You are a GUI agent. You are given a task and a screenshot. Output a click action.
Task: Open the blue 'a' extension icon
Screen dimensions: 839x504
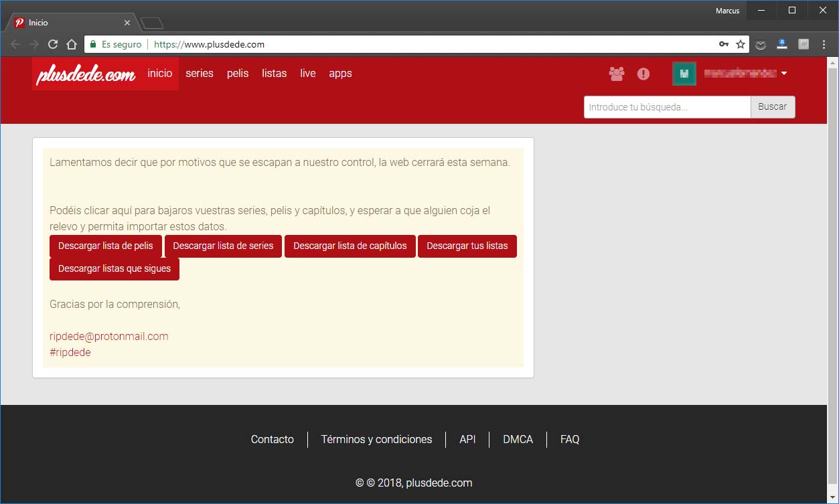(781, 45)
